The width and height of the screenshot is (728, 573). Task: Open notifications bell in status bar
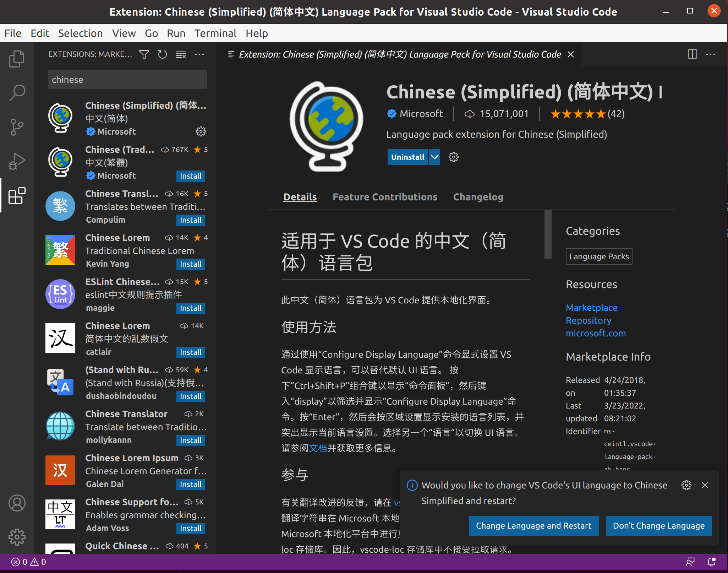pyautogui.click(x=712, y=562)
